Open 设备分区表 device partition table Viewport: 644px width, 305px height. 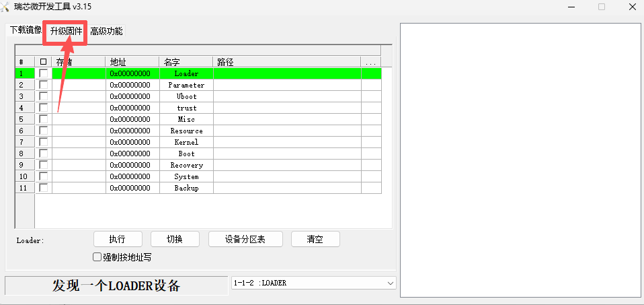pos(245,239)
